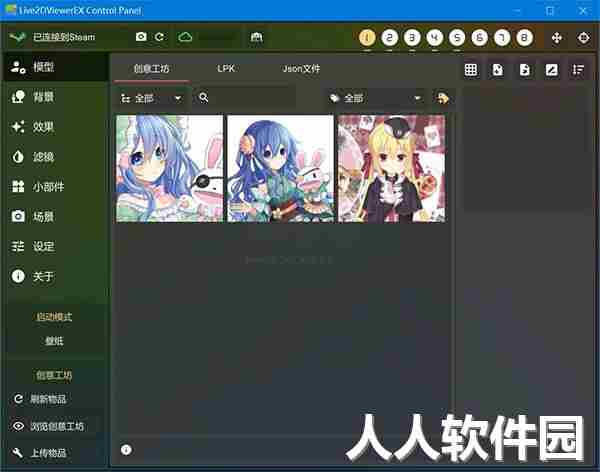Switch to the 创意工坊 tab
Image resolution: width=600 pixels, height=472 pixels.
(152, 69)
